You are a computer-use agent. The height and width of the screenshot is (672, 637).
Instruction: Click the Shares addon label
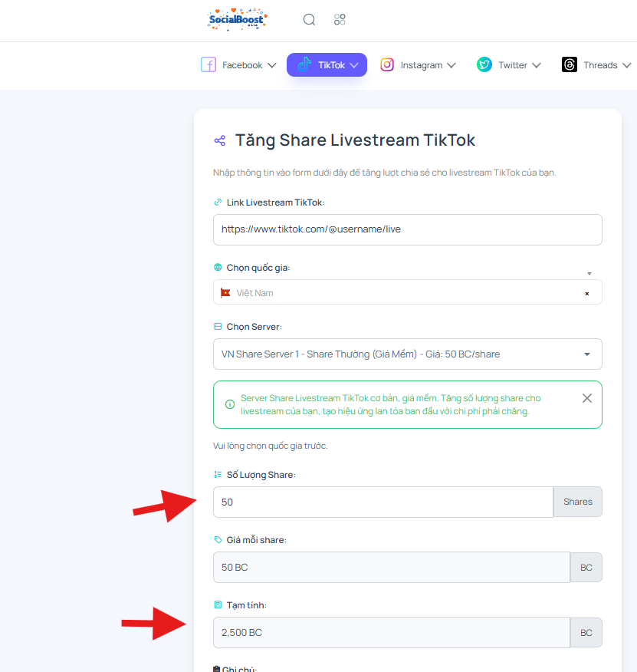pos(578,502)
